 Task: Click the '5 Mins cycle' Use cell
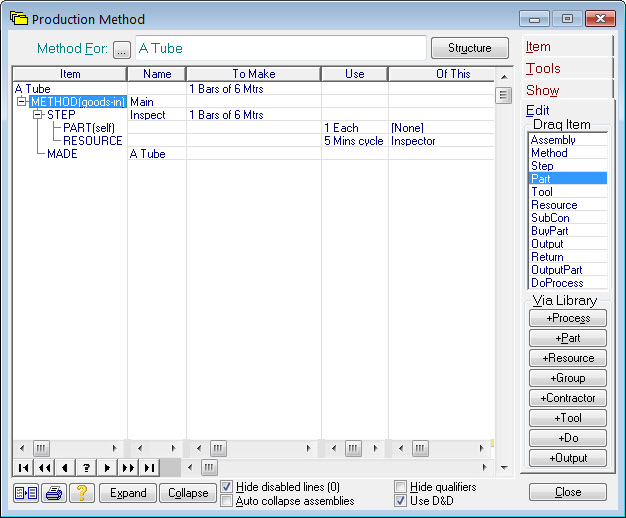point(354,141)
